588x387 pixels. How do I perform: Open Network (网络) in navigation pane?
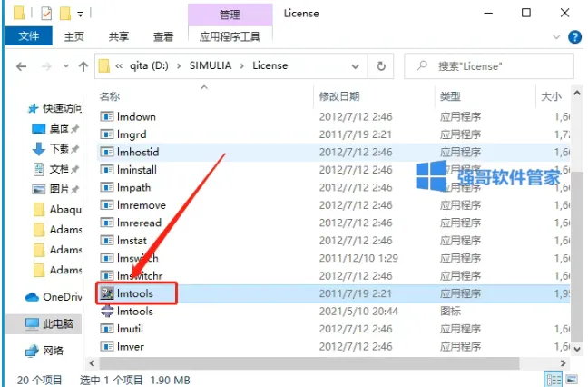click(44, 351)
